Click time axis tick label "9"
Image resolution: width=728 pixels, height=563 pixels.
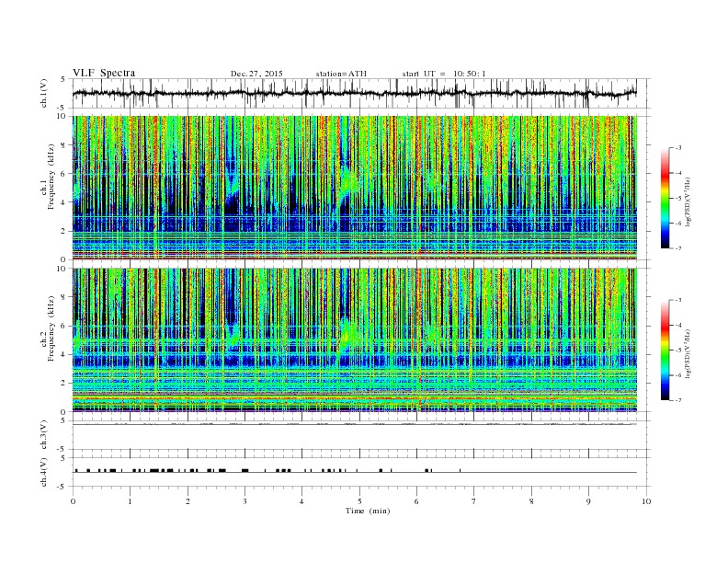(588, 501)
